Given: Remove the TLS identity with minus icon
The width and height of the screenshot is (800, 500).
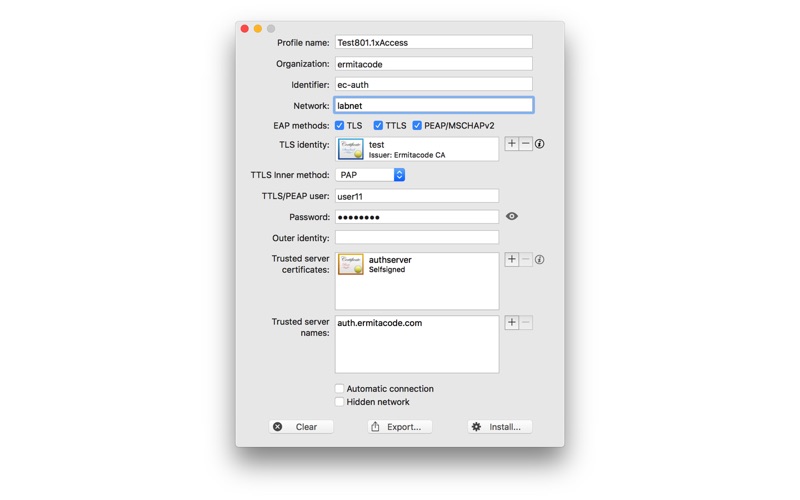Looking at the screenshot, I should [x=526, y=144].
